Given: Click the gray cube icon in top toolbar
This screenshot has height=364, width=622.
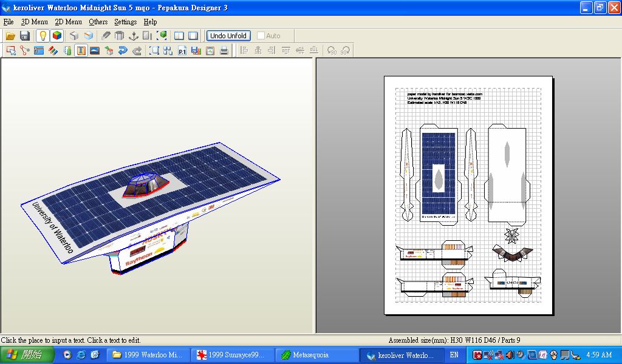Looking at the screenshot, I should point(74,36).
